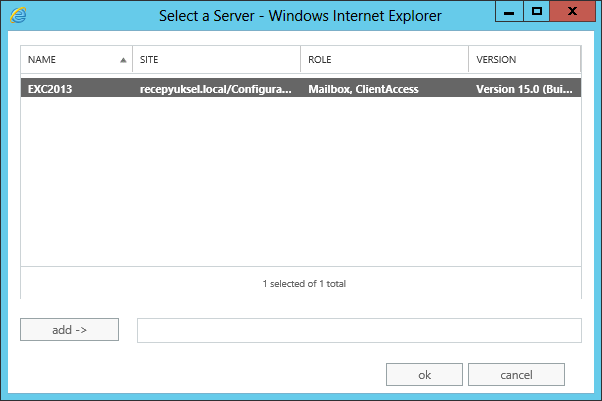Click the Internet Explorer logo icon
Viewport: 602px width, 401px height.
pyautogui.click(x=18, y=15)
